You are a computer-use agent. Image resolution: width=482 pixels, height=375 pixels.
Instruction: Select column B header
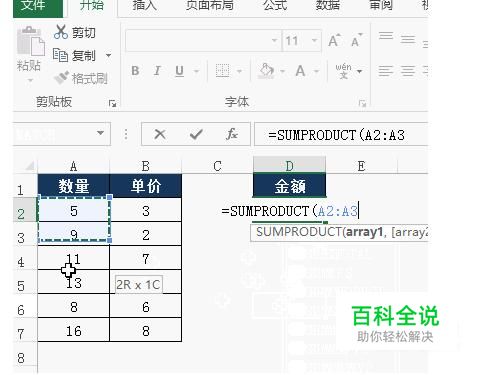coord(146,166)
